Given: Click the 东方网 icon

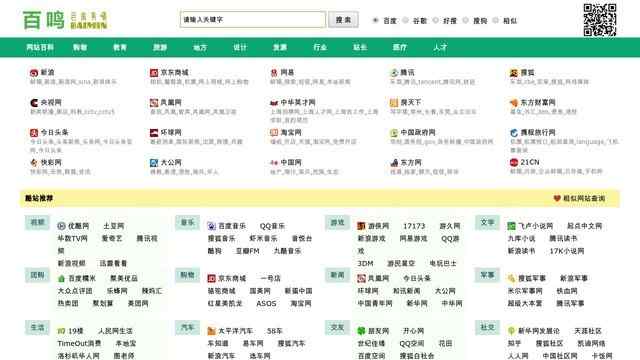Looking at the screenshot, I should coord(394,163).
